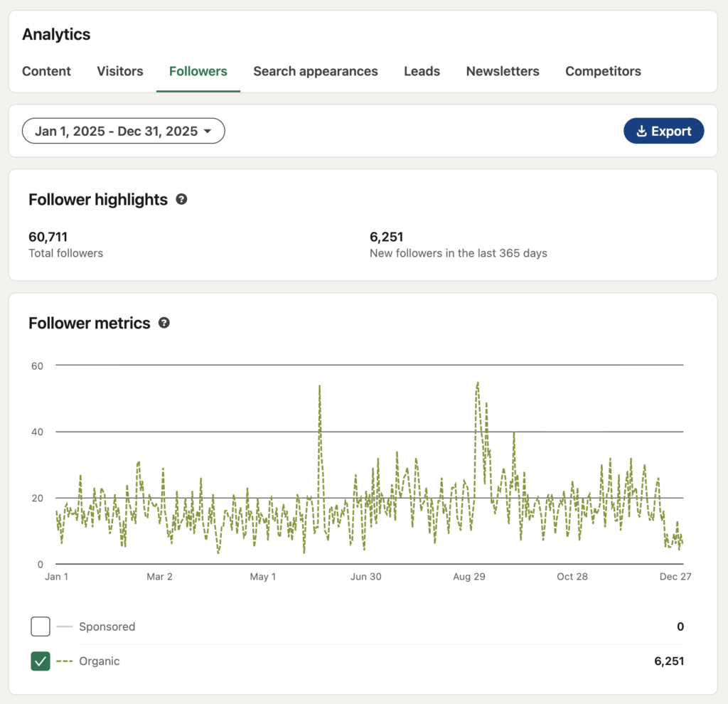Click the Sponsored legend label
Screen dimensions: 728x704
(107, 626)
